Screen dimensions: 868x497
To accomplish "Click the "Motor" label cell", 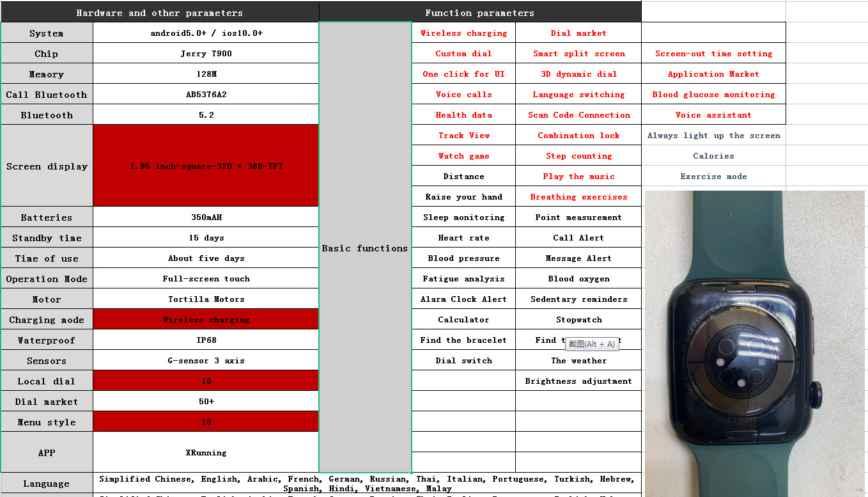I will (47, 299).
